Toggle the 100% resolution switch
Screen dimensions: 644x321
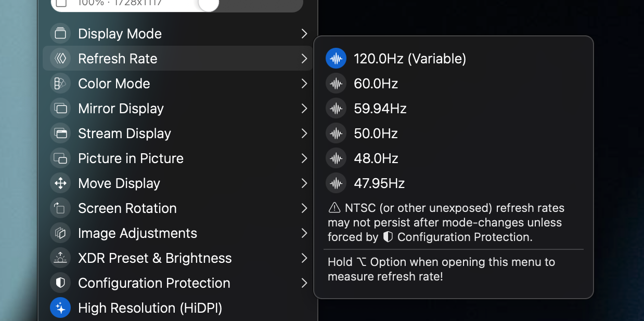coord(208,4)
